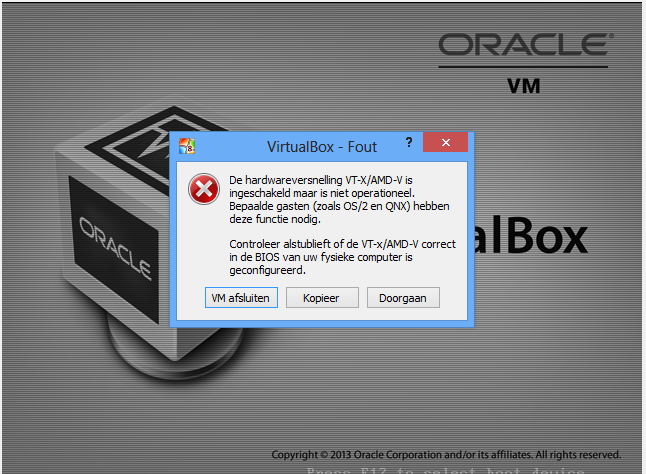Click the large alBox splash text
Screen dimensions: 646x474
(x=531, y=235)
